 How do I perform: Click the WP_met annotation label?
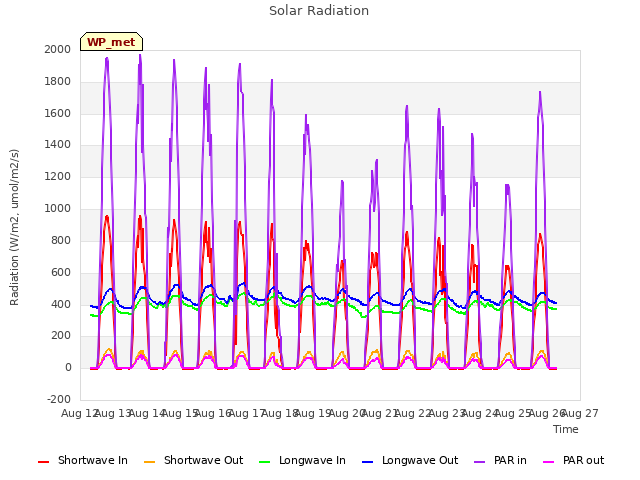[x=111, y=42]
